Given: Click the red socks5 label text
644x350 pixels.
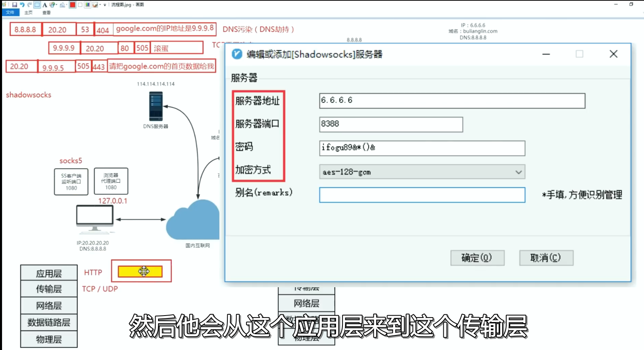Looking at the screenshot, I should [x=71, y=161].
